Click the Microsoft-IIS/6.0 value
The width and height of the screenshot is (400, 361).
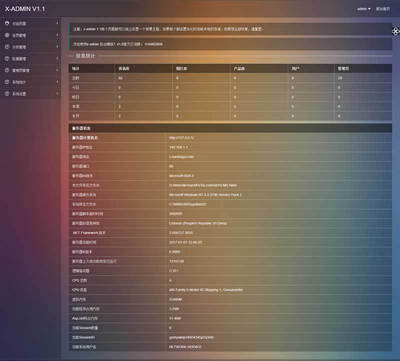point(181,176)
